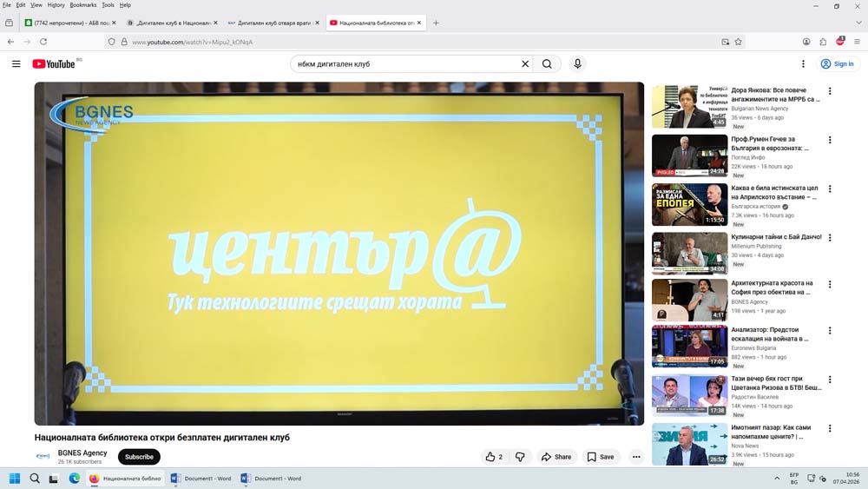This screenshot has height=489, width=868.
Task: List all tabs dropdown arrow
Action: pos(858,23)
